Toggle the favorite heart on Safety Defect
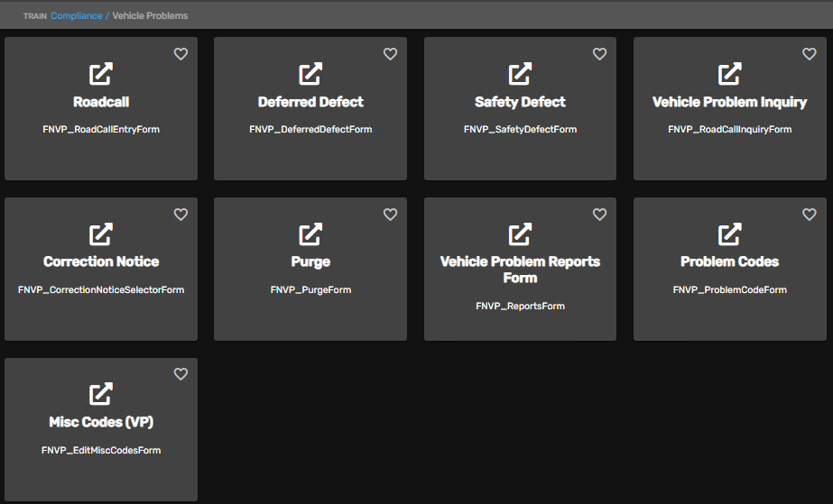This screenshot has height=504, width=833. point(599,54)
